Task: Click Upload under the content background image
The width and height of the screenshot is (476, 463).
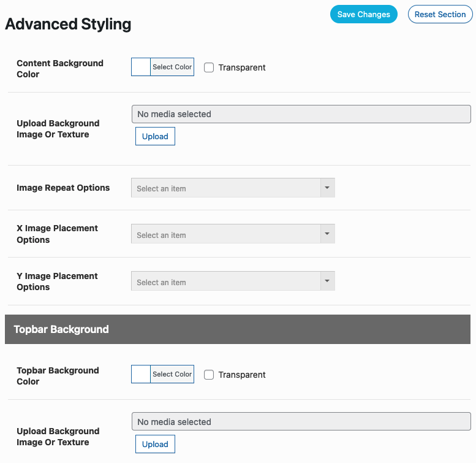Action: coord(155,136)
